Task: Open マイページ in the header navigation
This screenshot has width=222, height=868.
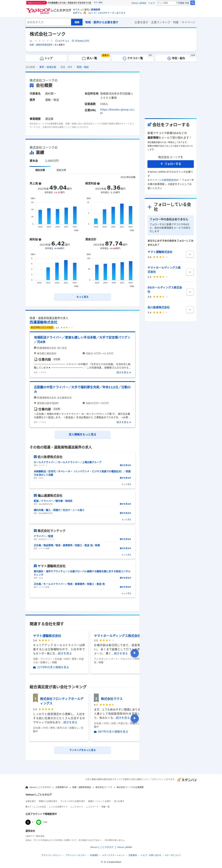Action: pos(188,22)
